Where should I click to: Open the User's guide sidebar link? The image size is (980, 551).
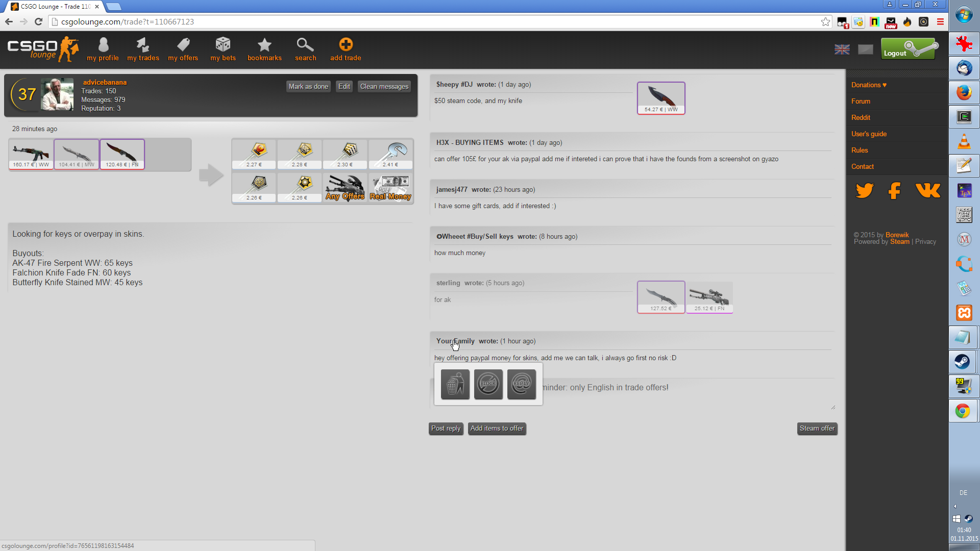point(869,134)
